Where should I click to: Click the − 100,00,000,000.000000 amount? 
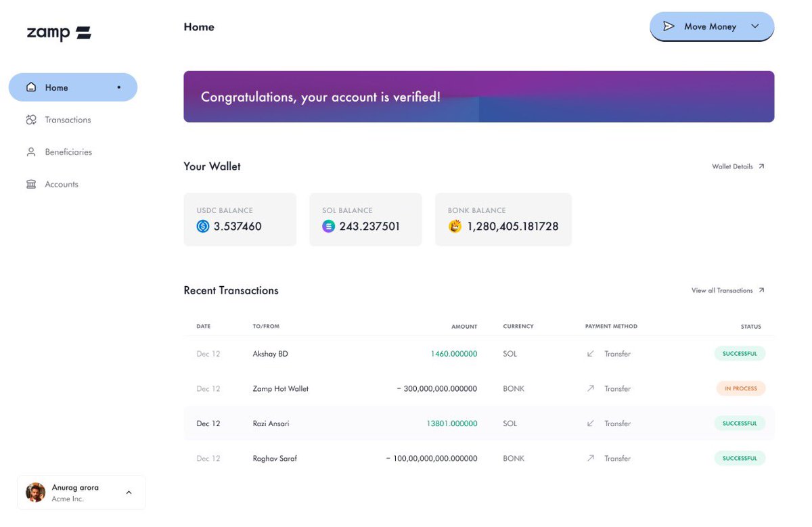point(432,458)
